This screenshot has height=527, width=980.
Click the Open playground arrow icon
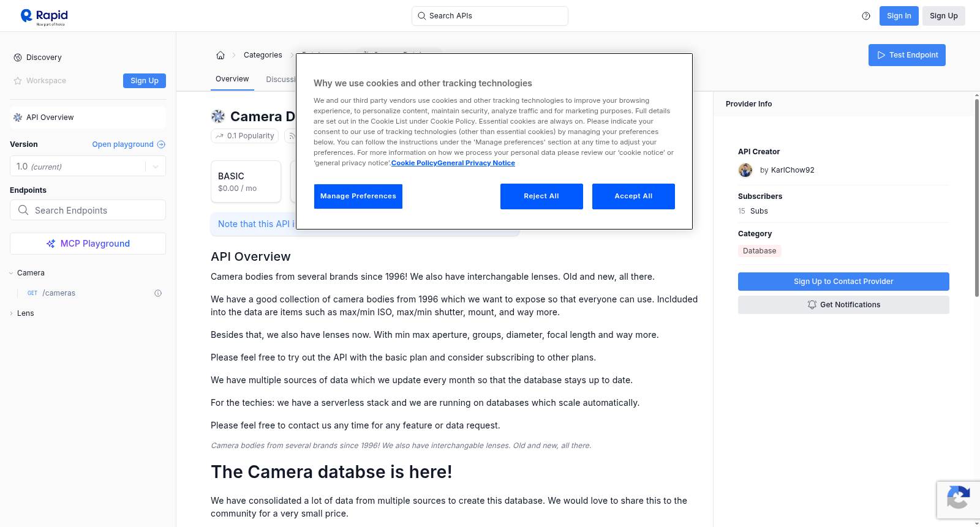click(161, 144)
